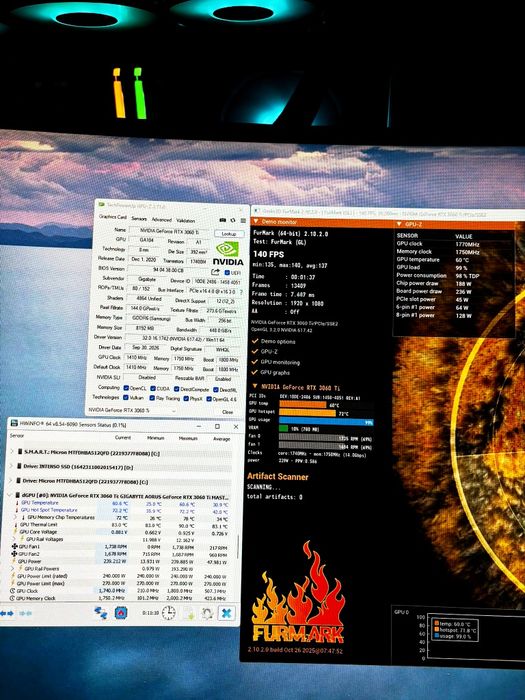Click the GPU Temperature thermometer icon in HWiNFO
The image size is (525, 700).
click(x=17, y=503)
